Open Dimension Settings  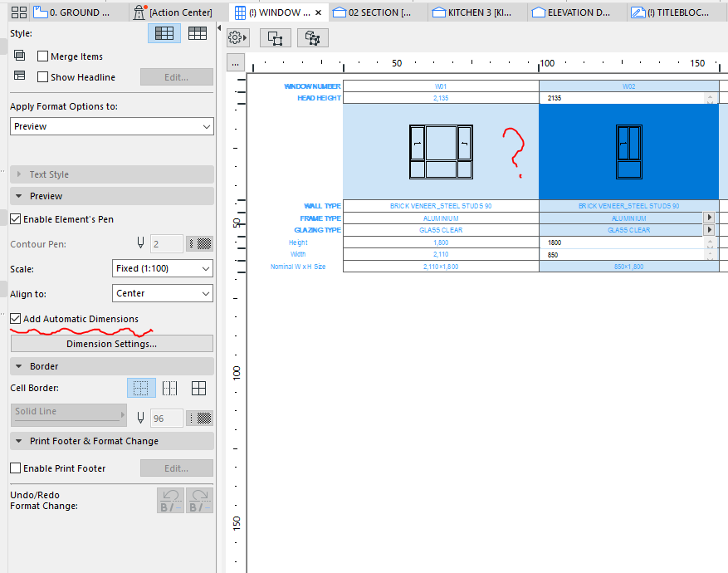[x=111, y=343]
